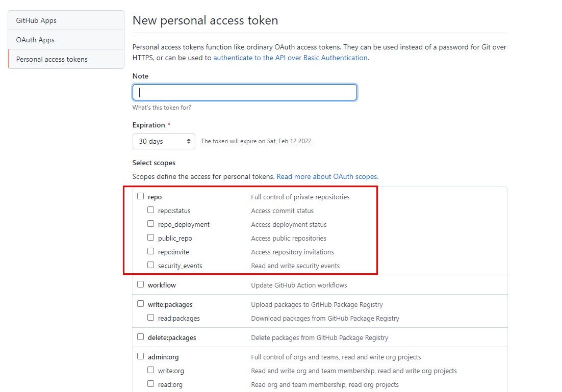
Task: Tick the repo_deployment checkbox
Action: (151, 224)
